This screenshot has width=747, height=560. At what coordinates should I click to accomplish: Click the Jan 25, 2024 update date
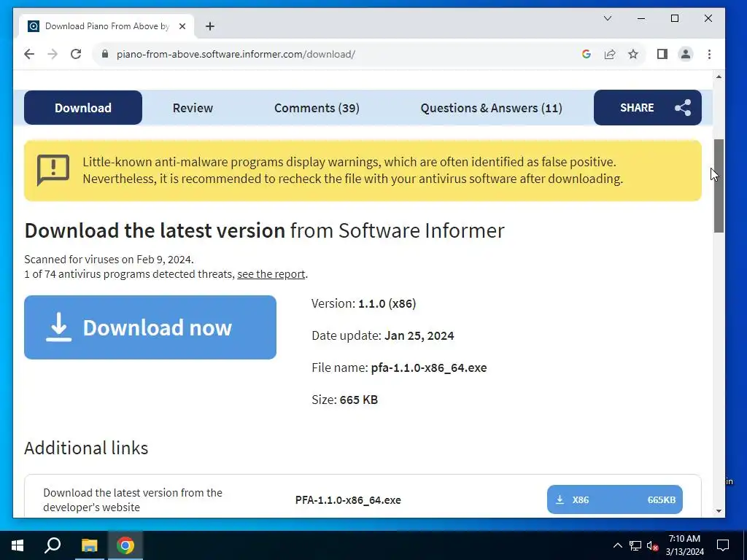coord(419,335)
